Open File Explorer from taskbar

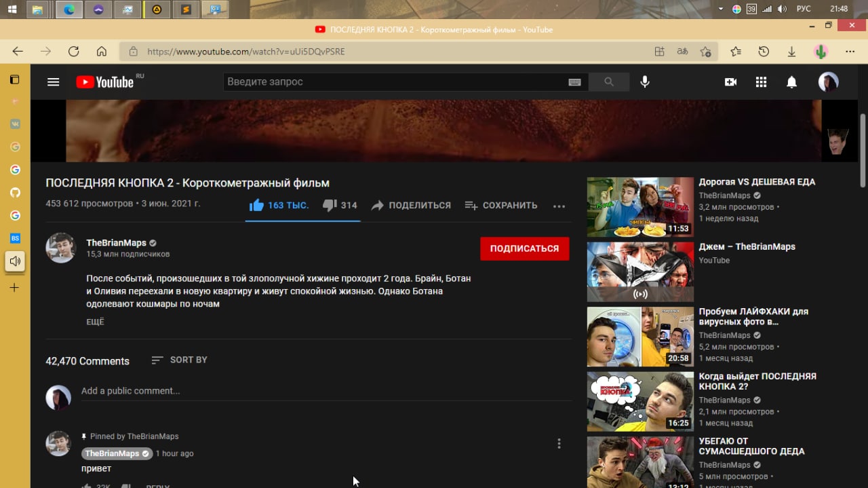[x=37, y=10]
